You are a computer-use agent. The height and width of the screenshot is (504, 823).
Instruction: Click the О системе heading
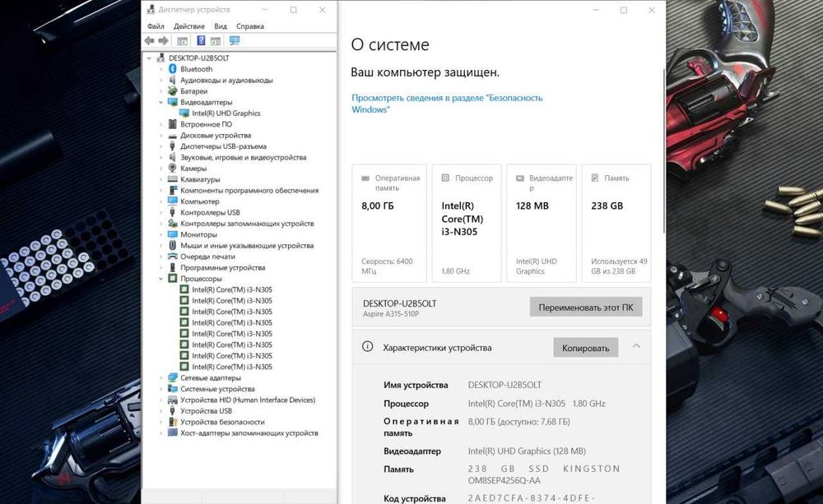click(x=390, y=44)
